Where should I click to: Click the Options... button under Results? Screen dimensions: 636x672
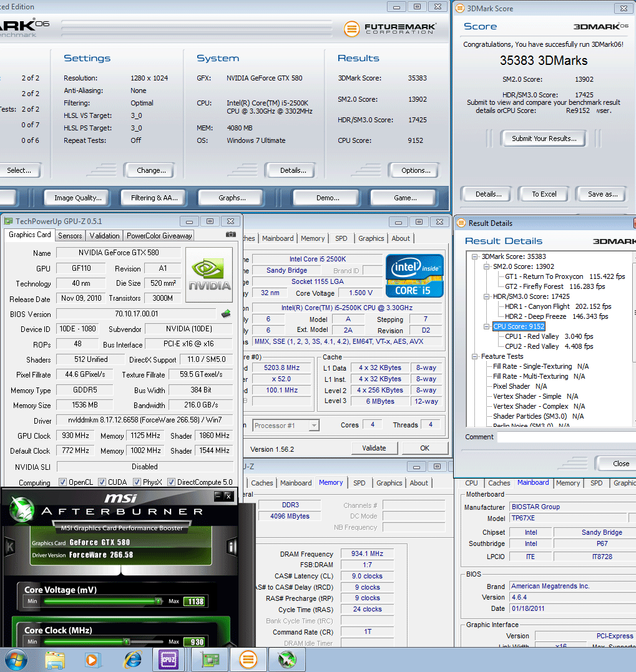coord(415,170)
